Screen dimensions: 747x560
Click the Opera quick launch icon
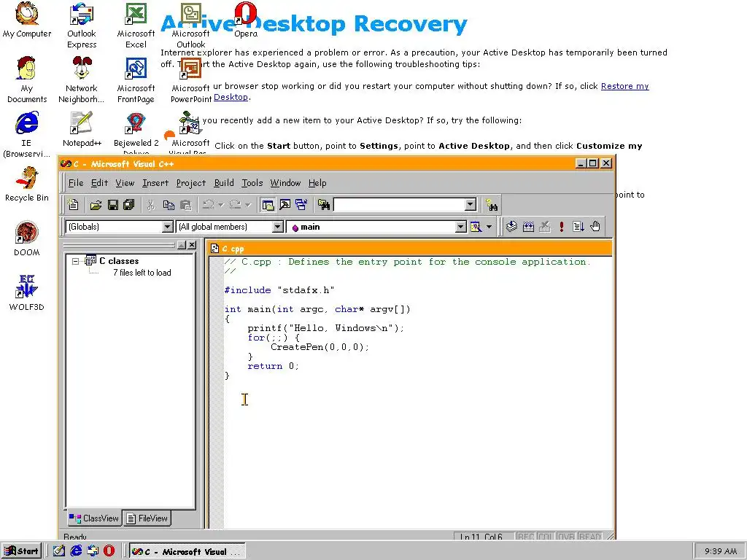pos(109,551)
